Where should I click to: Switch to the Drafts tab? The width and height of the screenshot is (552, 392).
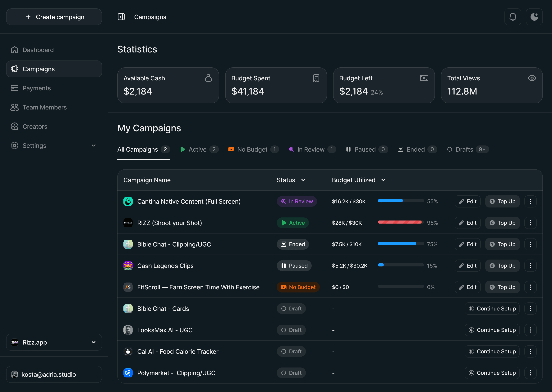tap(468, 149)
